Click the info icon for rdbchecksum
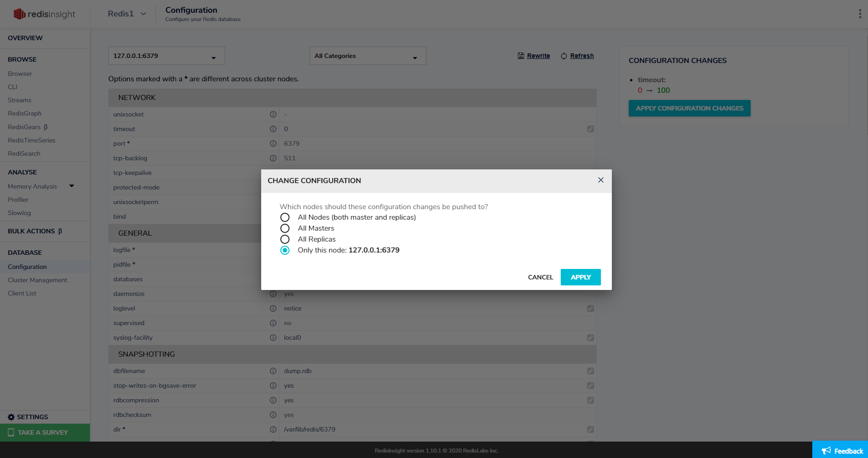The width and height of the screenshot is (868, 458). [273, 415]
